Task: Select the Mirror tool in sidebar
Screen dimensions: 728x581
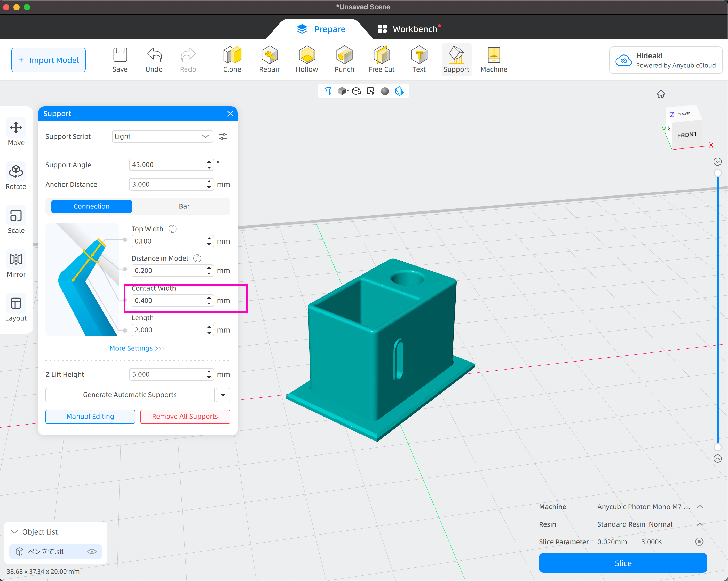Action: click(x=16, y=260)
